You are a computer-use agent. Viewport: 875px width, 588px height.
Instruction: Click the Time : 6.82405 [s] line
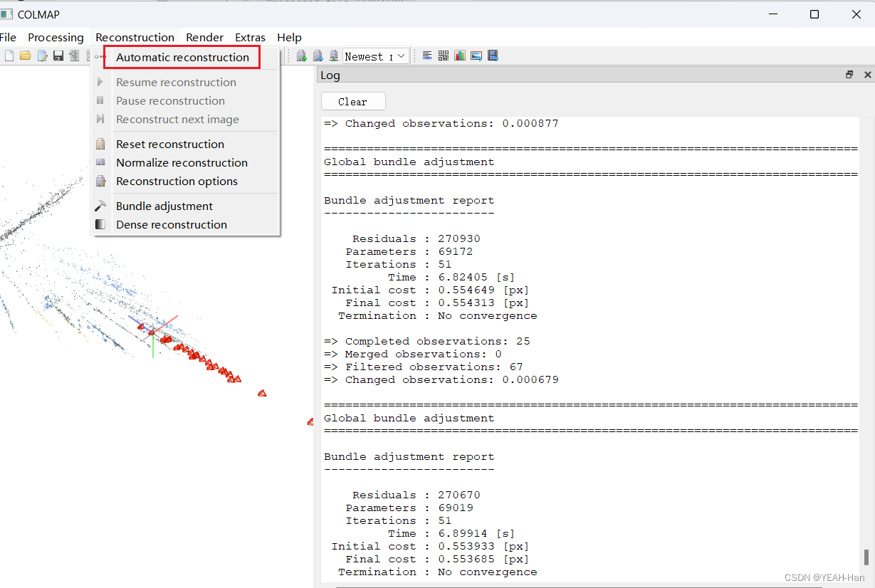[451, 277]
